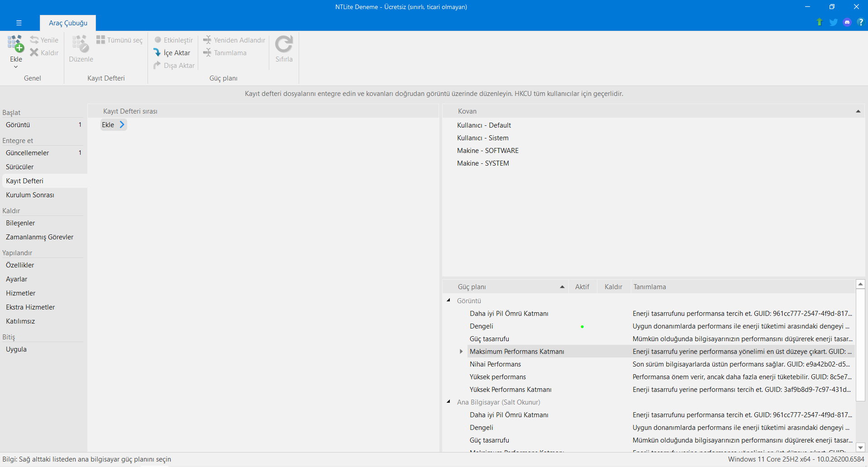The image size is (868, 467).
Task: Select Kullanıcı - Default hive
Action: (x=484, y=125)
